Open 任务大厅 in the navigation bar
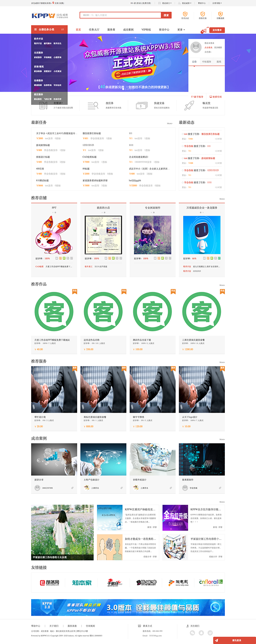Image resolution: width=256 pixels, height=644 pixels. (94, 30)
